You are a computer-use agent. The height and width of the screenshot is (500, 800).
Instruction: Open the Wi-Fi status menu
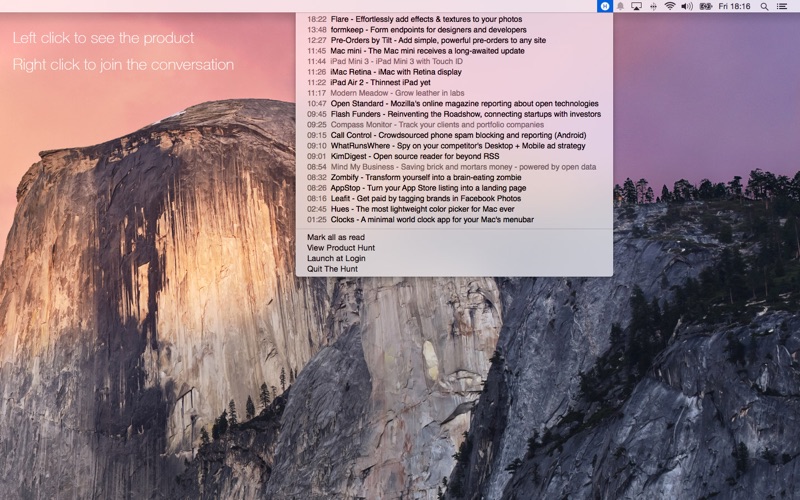click(x=670, y=6)
